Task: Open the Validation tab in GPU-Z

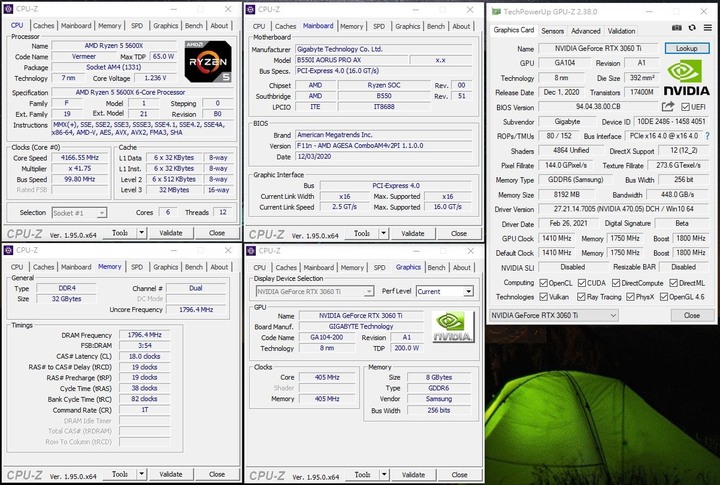Action: tap(621, 31)
